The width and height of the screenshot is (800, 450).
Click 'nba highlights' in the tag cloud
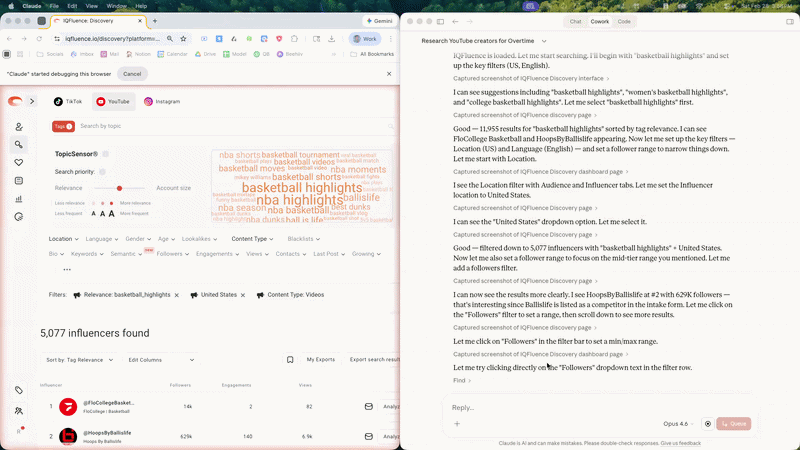[x=299, y=199]
